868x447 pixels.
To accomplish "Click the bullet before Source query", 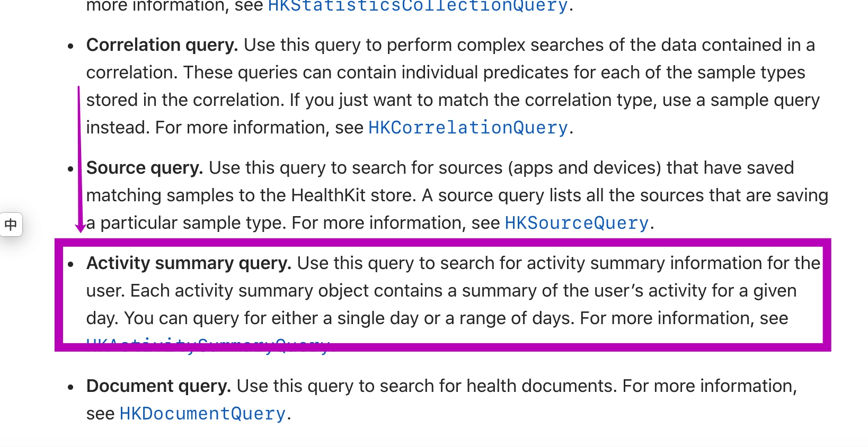I will pos(71,169).
